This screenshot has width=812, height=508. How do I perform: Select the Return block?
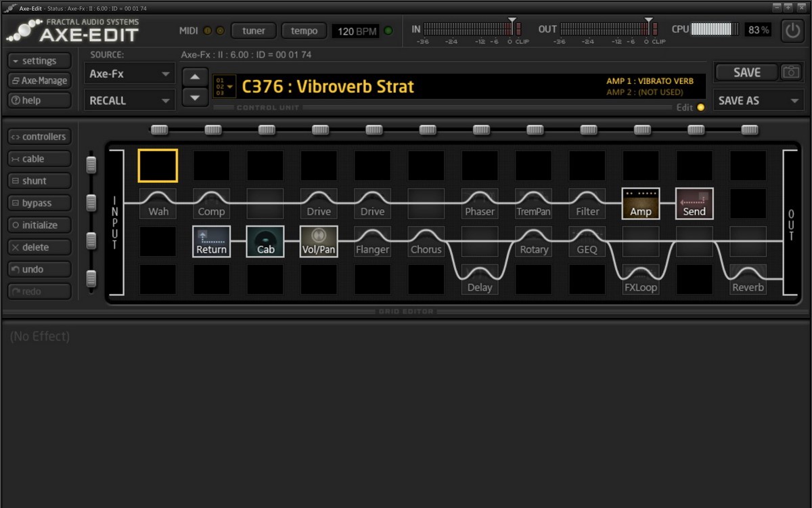pos(211,242)
